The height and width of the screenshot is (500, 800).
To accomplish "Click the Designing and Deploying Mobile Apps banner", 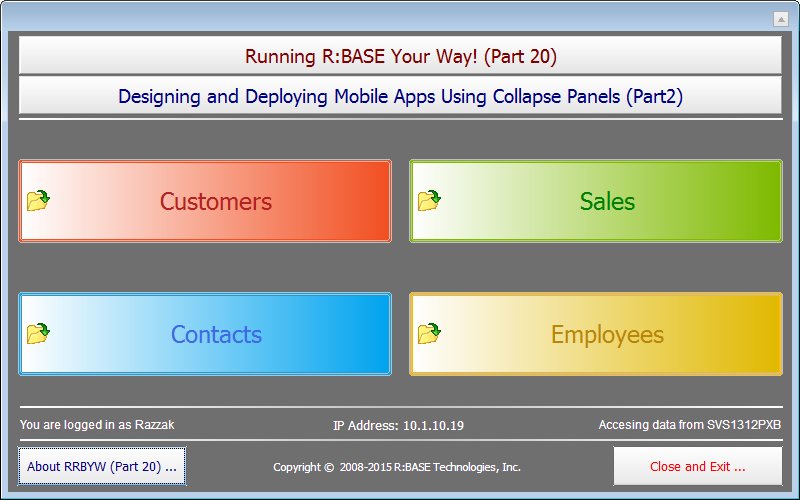I will coord(400,97).
